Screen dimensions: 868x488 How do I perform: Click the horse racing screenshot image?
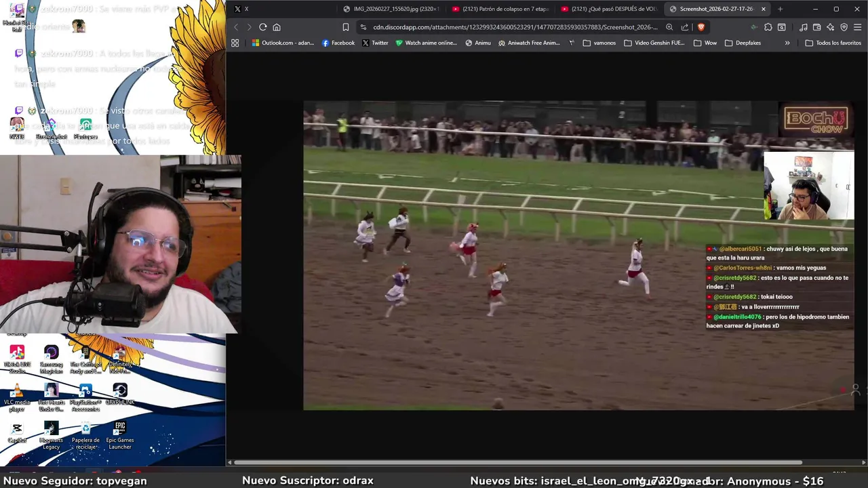[578, 256]
